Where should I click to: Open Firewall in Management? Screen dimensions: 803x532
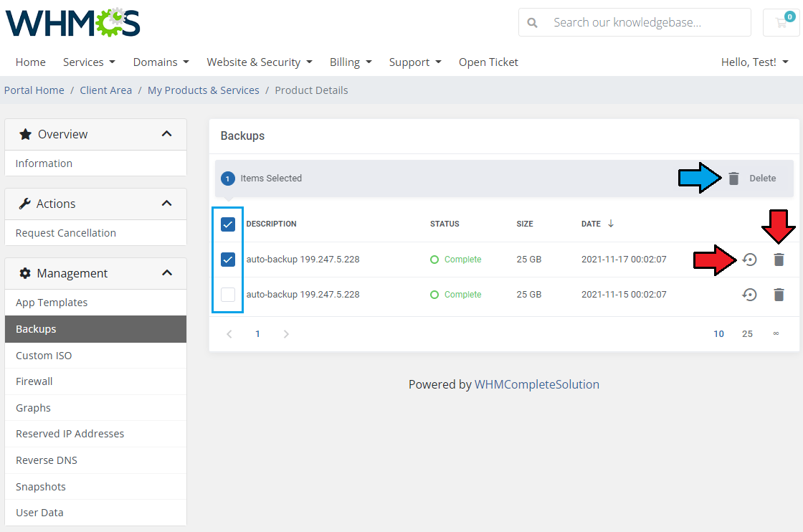96,381
